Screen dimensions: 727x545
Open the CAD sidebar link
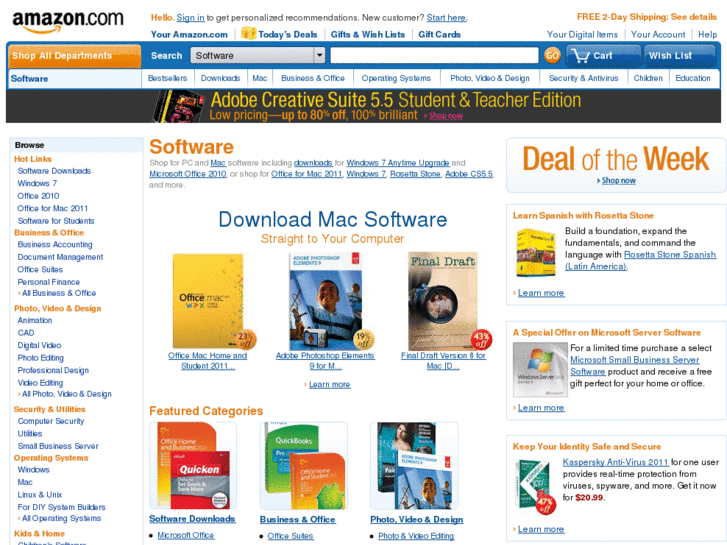(x=26, y=333)
